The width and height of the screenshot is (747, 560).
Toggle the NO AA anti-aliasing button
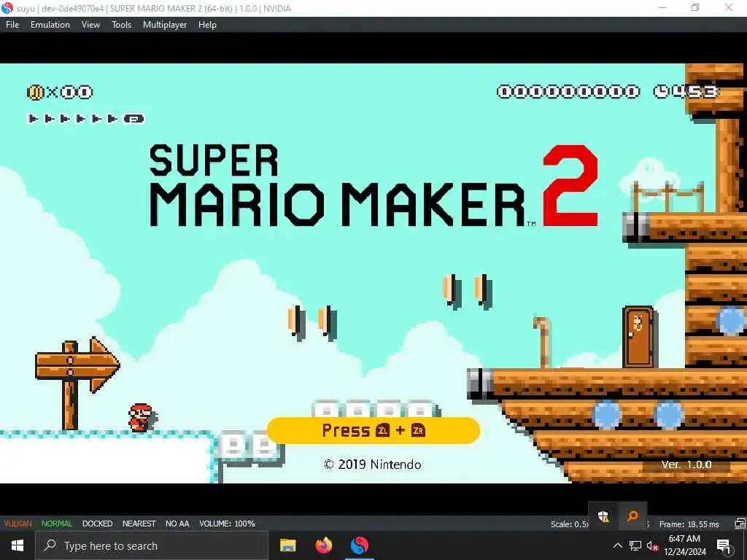pos(177,524)
